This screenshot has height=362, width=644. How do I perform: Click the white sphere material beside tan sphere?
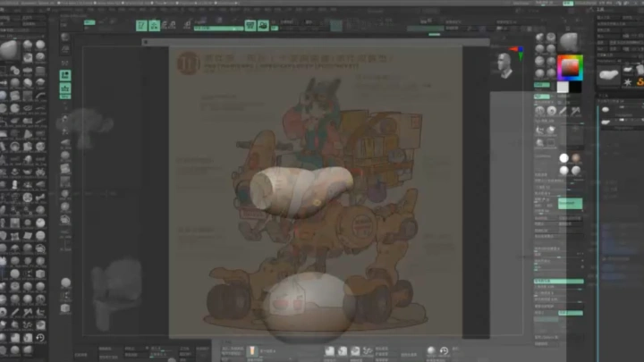[563, 158]
